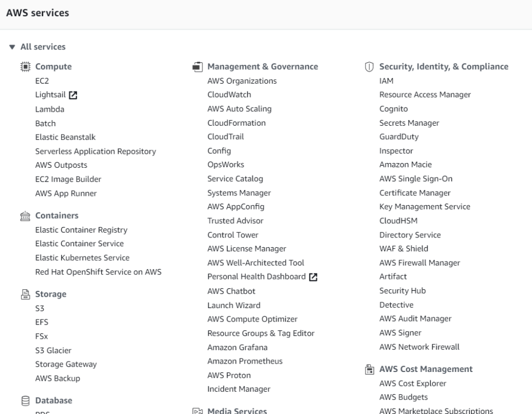This screenshot has width=532, height=414.
Task: Open Personal Health Dashboard
Action: click(x=257, y=276)
